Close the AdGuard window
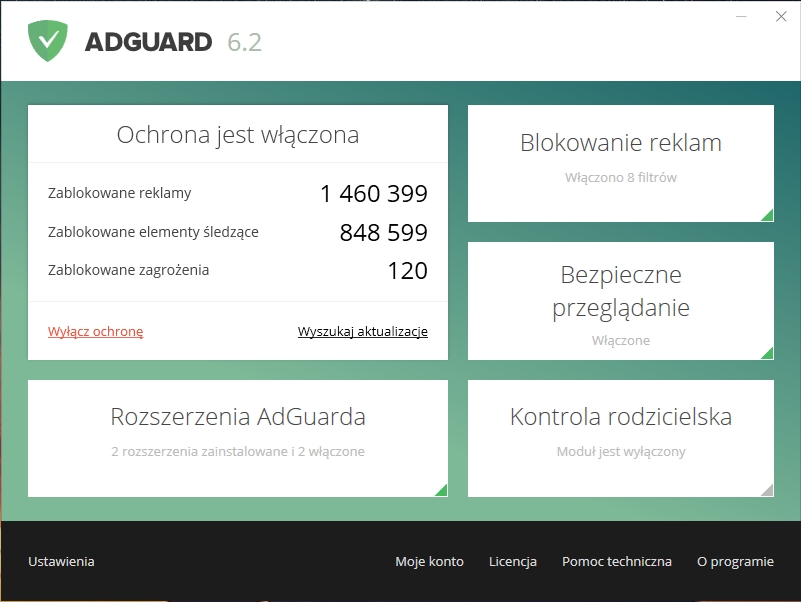Viewport: 801px width, 602px height. [781, 16]
